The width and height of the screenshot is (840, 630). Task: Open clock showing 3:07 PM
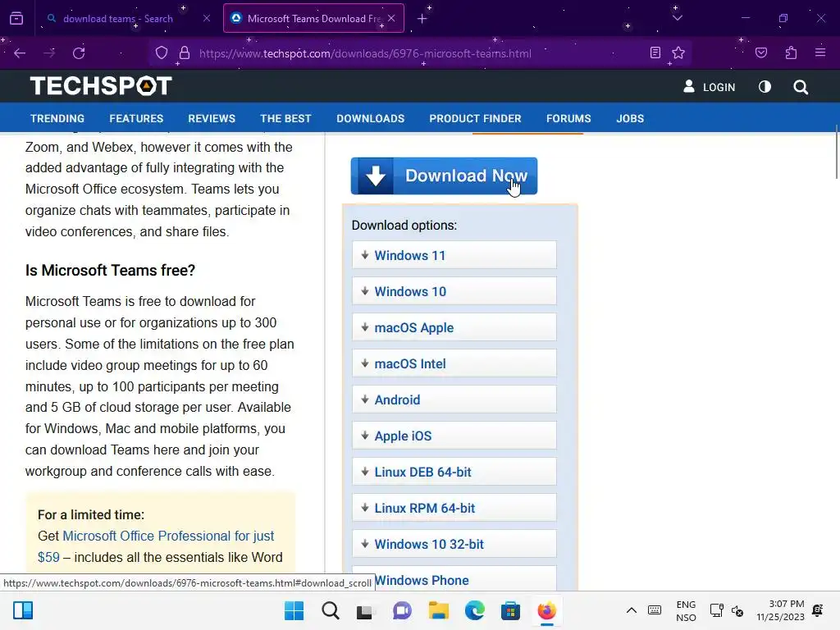coord(780,610)
